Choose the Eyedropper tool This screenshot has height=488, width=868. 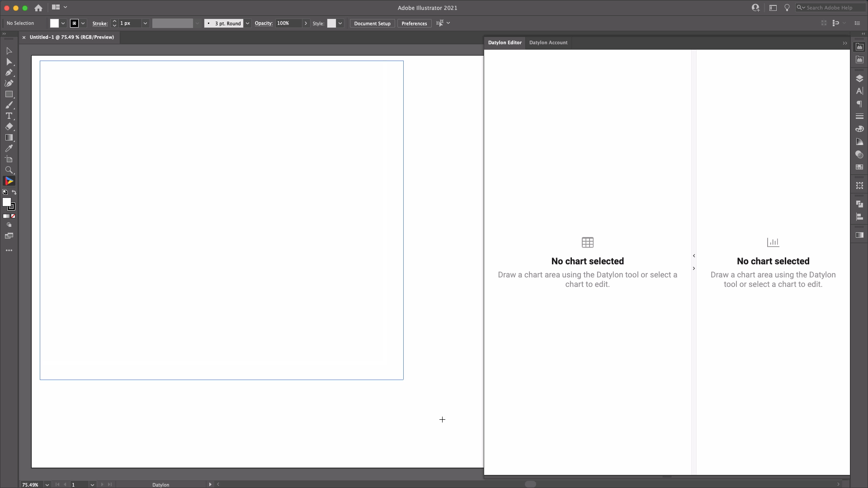click(x=9, y=148)
